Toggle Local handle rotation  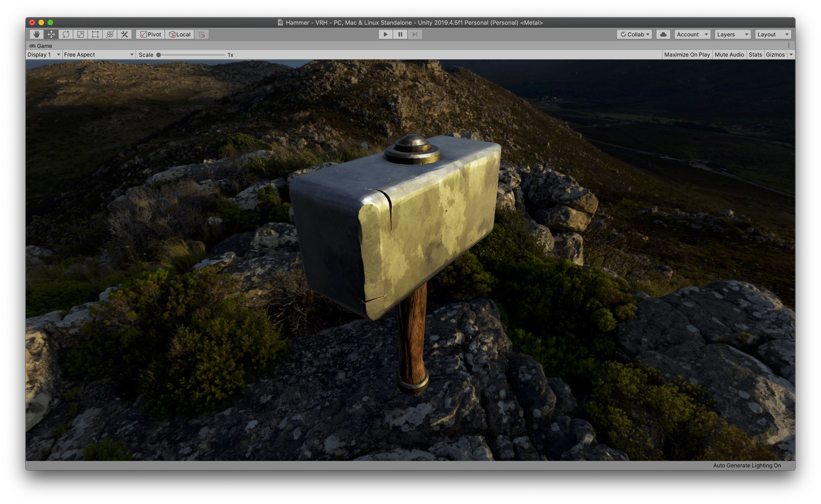(180, 35)
